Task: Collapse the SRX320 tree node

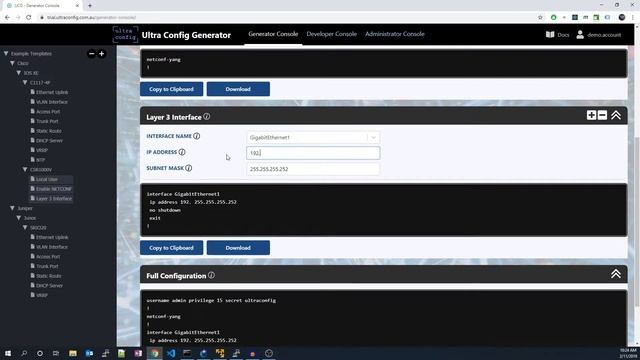Action: 25,227
